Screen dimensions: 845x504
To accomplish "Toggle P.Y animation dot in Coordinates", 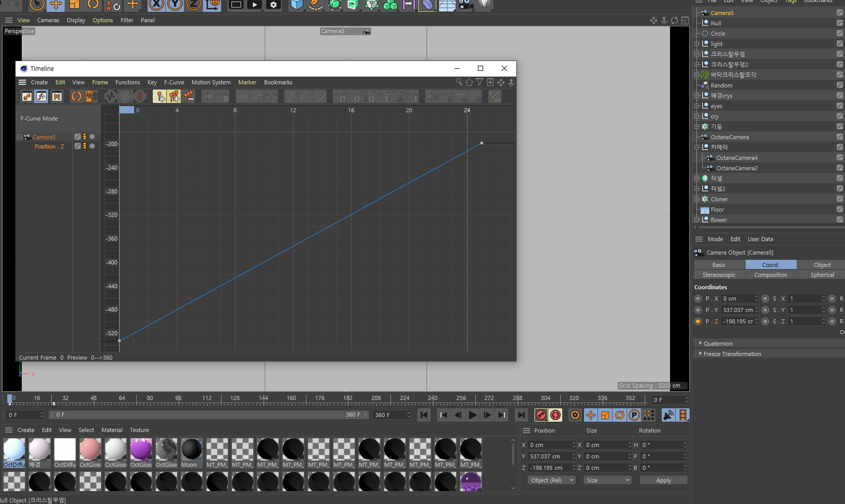I will tap(698, 310).
